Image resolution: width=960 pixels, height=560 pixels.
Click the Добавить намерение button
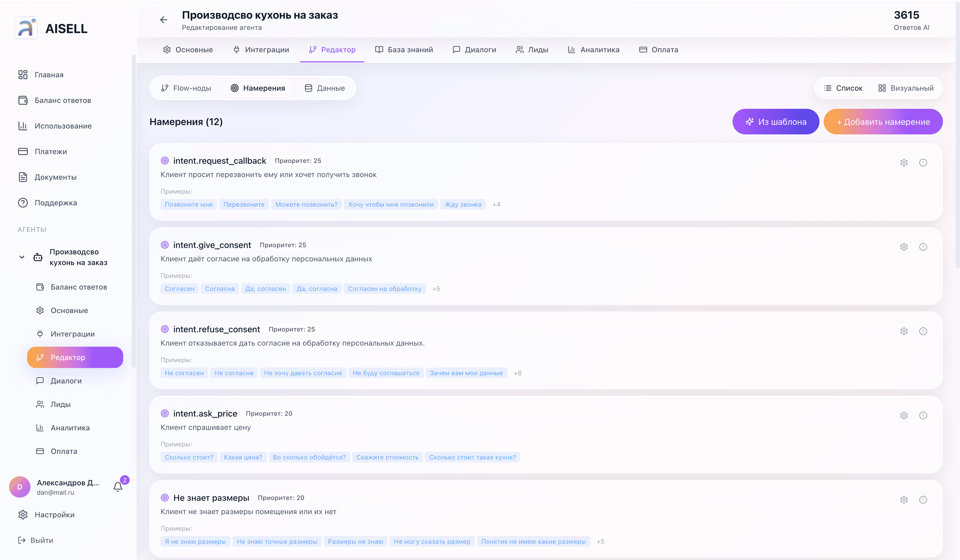(883, 122)
